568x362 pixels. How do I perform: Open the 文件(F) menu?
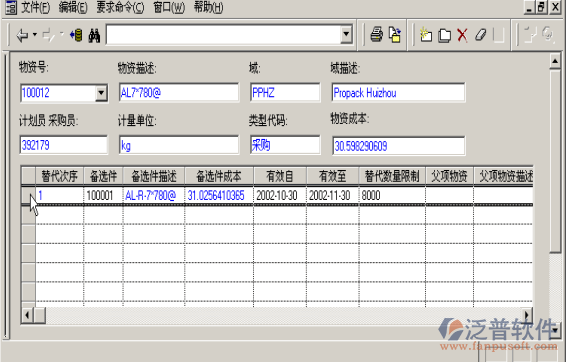point(35,7)
